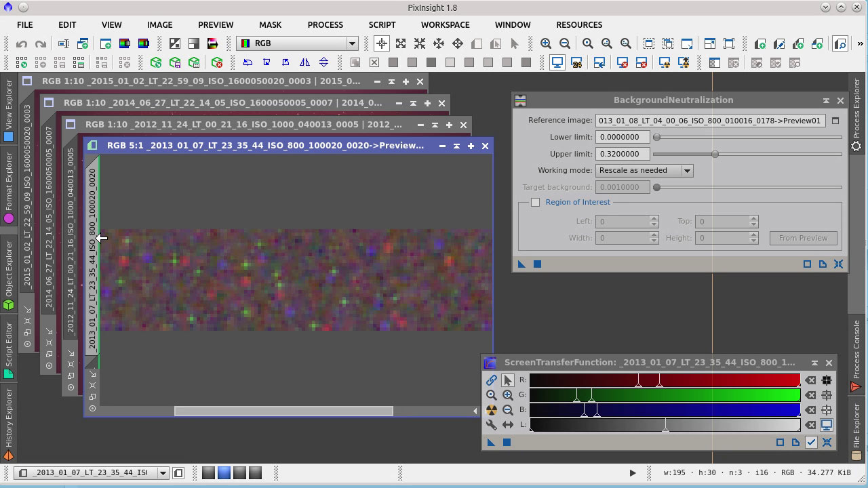
Task: Increase the Left spinner value
Action: pyautogui.click(x=654, y=218)
